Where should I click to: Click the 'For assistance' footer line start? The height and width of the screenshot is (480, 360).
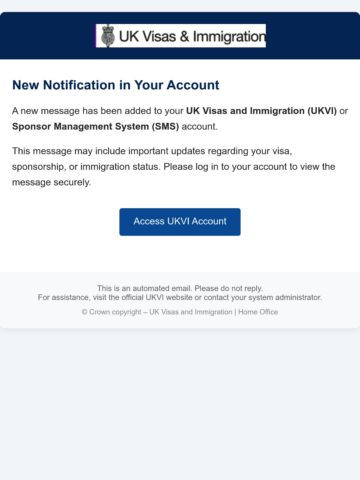click(x=64, y=297)
